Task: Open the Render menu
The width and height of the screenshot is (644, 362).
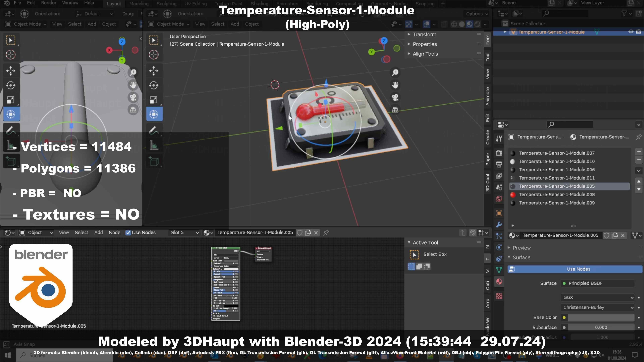Action: 48,3
